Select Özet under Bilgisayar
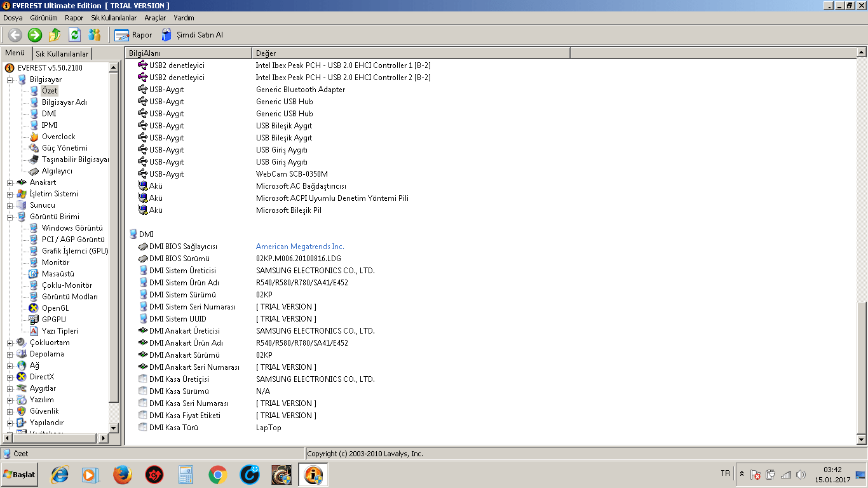Screen dimensions: 868x488 (x=50, y=91)
